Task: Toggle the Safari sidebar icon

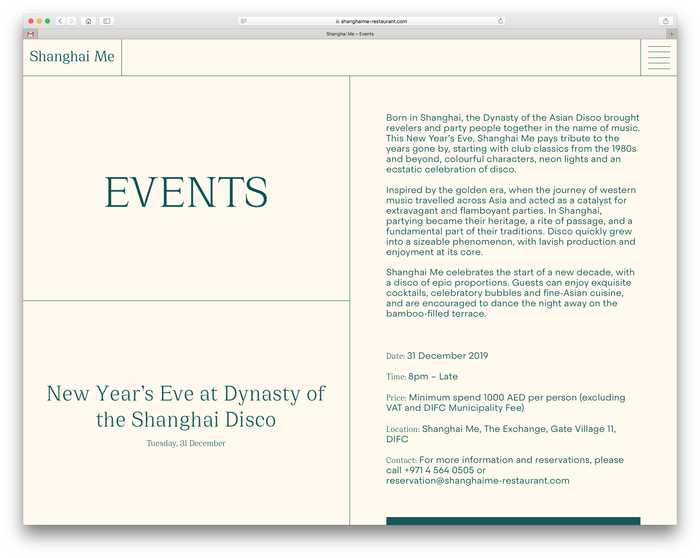Action: (x=107, y=21)
